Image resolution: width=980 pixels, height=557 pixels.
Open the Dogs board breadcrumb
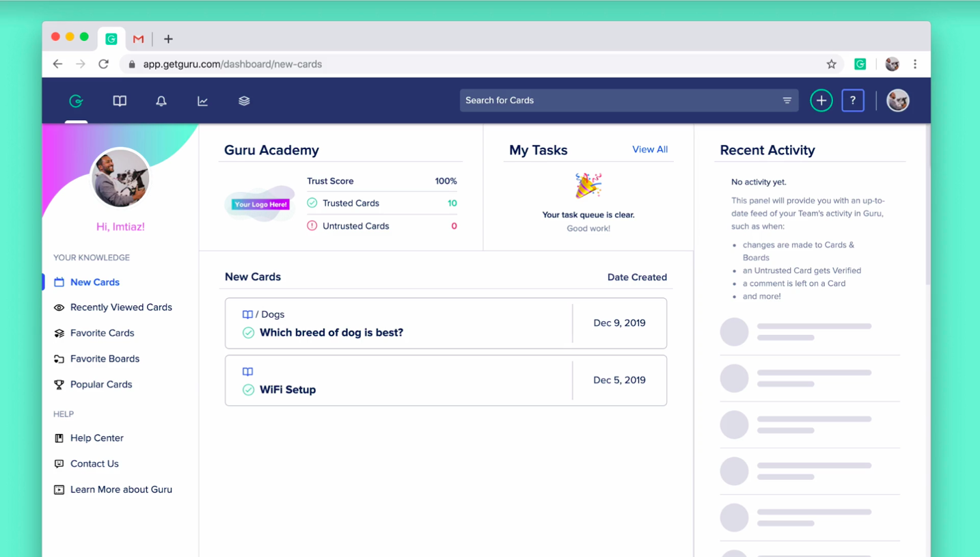[273, 314]
